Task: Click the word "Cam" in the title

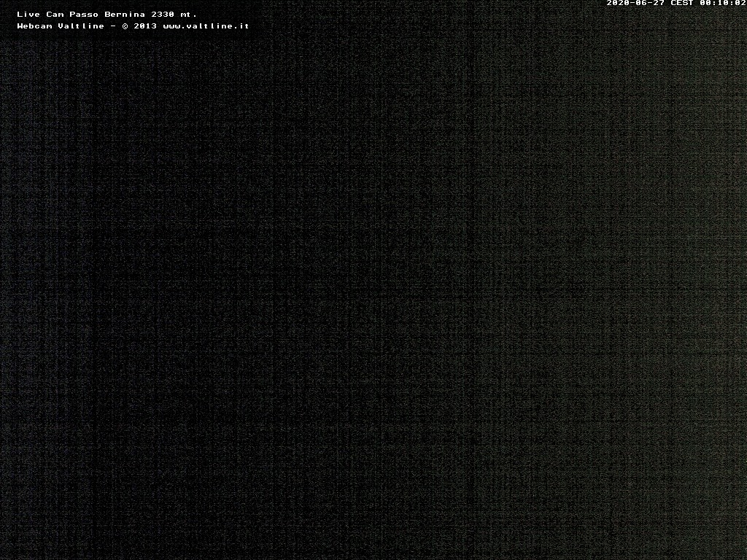Action: coord(55,14)
